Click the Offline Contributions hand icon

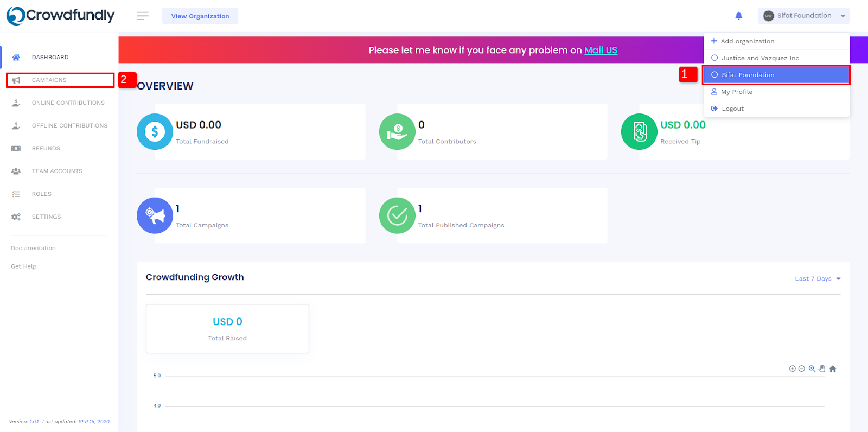click(x=16, y=126)
